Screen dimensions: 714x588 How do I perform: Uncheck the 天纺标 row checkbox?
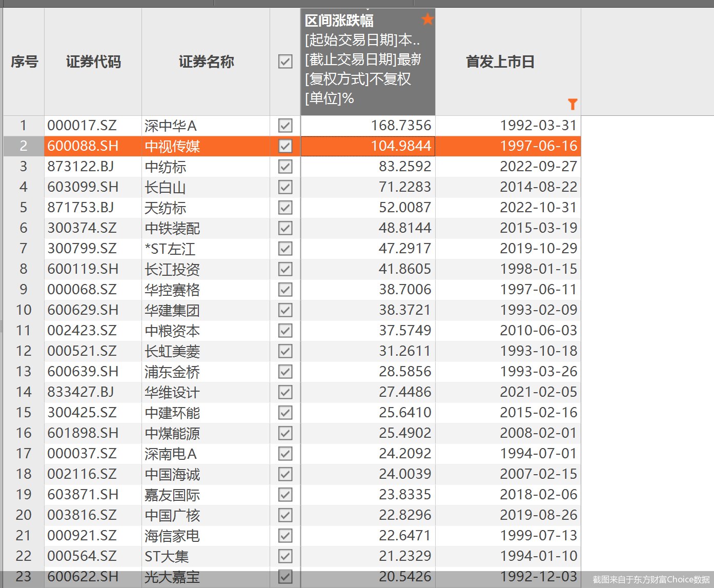pyautogui.click(x=285, y=208)
